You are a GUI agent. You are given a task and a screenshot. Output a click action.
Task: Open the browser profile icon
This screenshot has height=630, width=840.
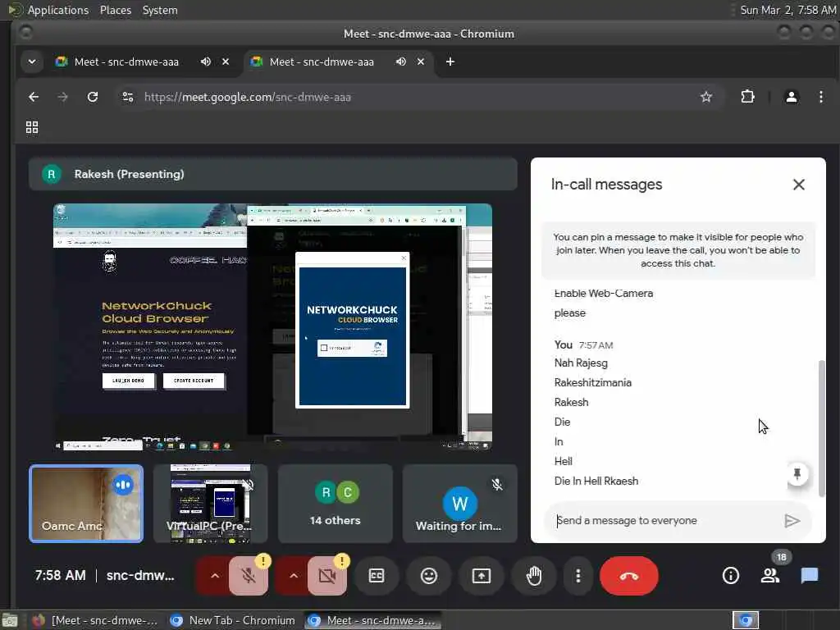792,97
